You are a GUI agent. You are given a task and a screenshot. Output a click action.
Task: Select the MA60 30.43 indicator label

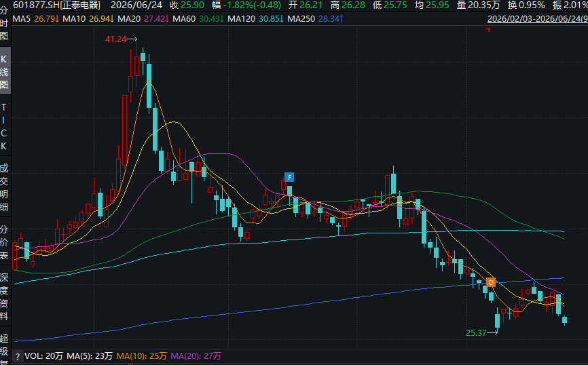[198, 19]
